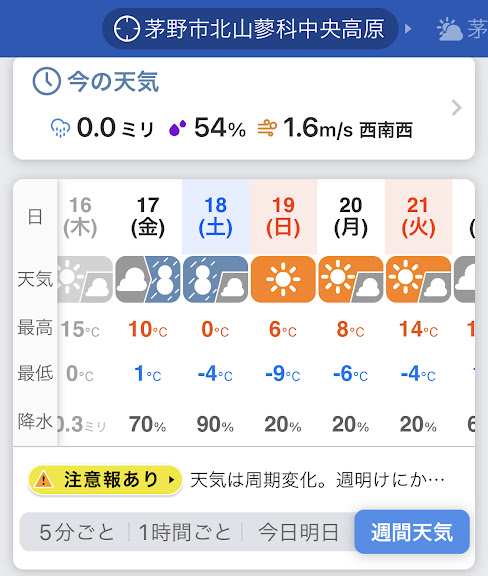The width and height of the screenshot is (488, 576).
Task: Select the snowman weather icon for 18 (土)
Action: [215, 280]
